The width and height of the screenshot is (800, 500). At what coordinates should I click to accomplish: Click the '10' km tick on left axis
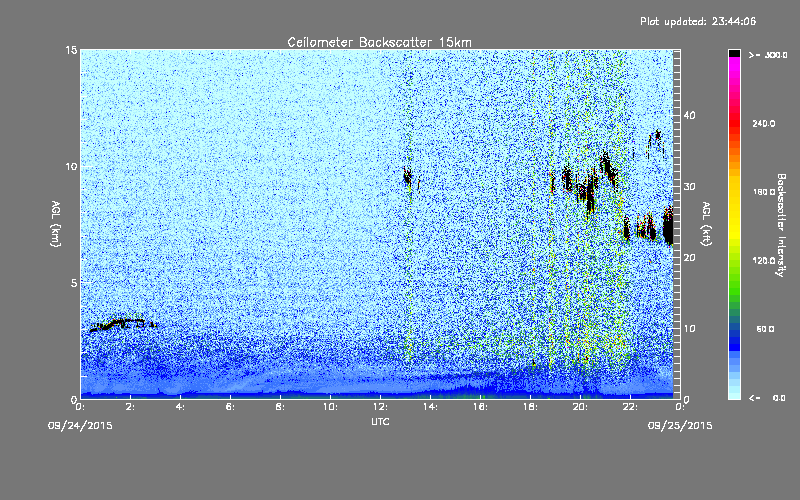tap(71, 167)
